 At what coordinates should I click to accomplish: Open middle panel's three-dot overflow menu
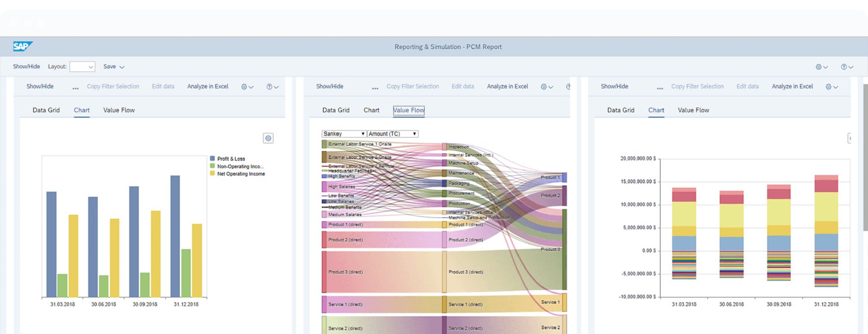(375, 88)
